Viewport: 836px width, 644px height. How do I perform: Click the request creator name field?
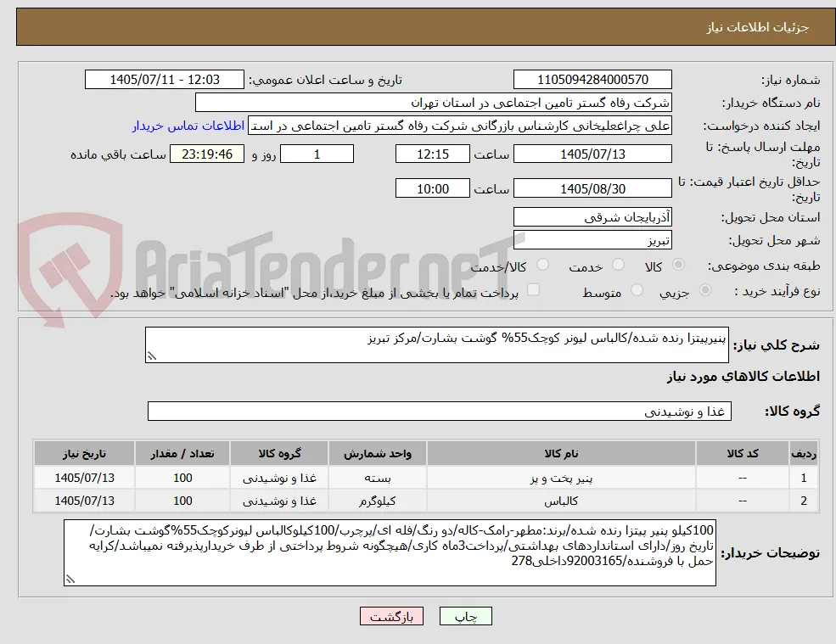[x=459, y=126]
